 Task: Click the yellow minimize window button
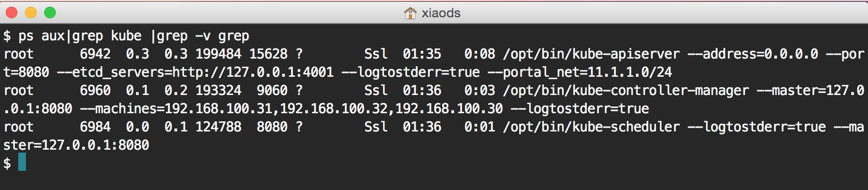pyautogui.click(x=31, y=12)
